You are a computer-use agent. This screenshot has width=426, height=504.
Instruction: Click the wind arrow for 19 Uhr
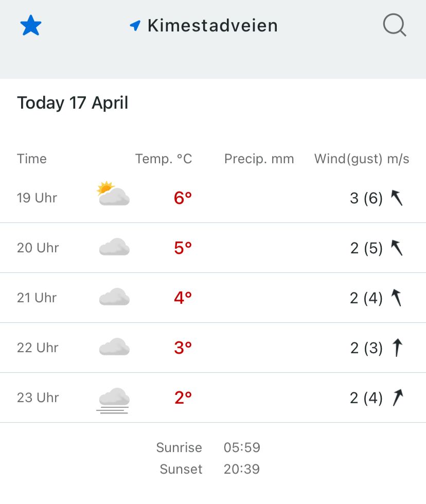coord(397,198)
